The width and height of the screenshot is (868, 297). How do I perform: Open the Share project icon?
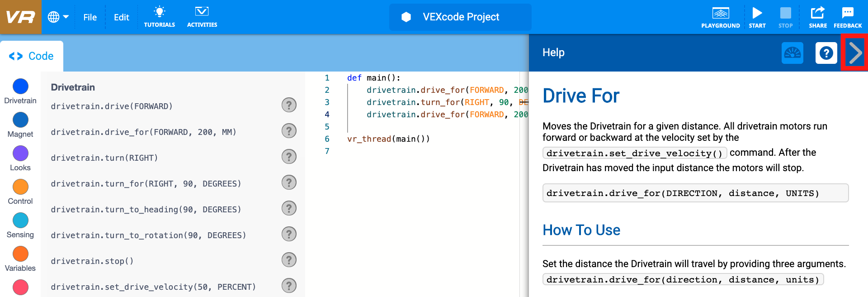point(817,17)
